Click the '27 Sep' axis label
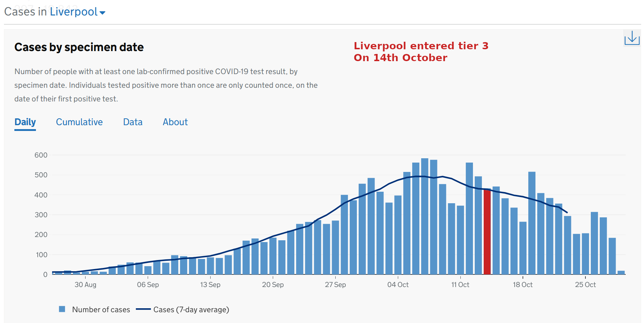The image size is (644, 323). point(335,285)
